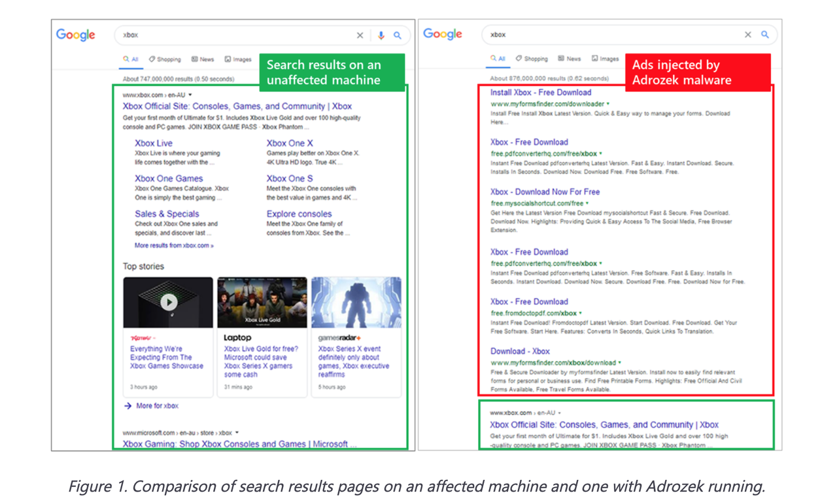This screenshot has height=504, width=837.
Task: Click the '3 hours ago' timestamp
Action: tap(143, 387)
